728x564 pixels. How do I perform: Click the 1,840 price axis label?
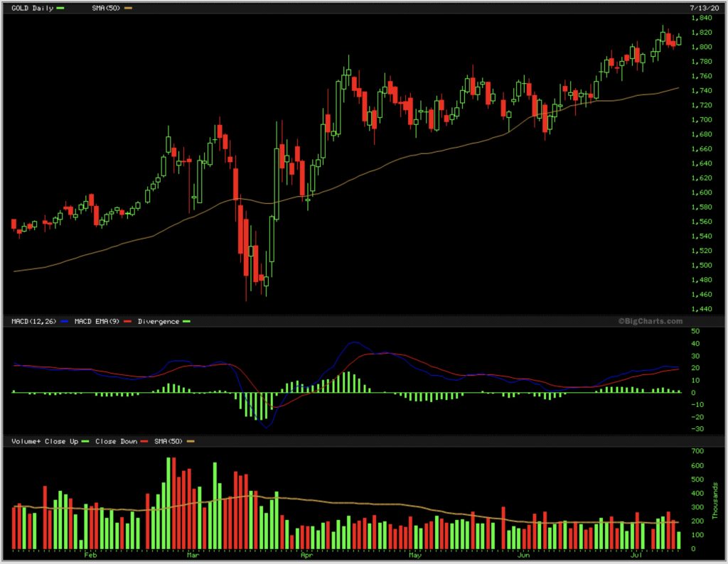(701, 18)
